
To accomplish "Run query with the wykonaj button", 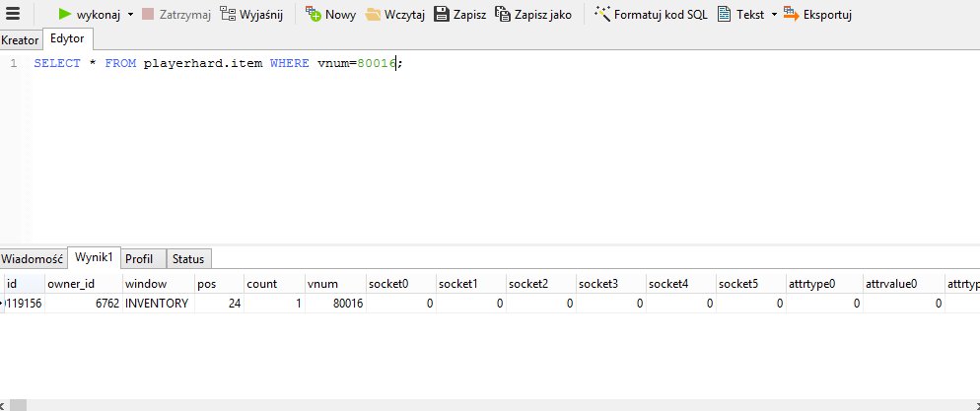I will [90, 15].
